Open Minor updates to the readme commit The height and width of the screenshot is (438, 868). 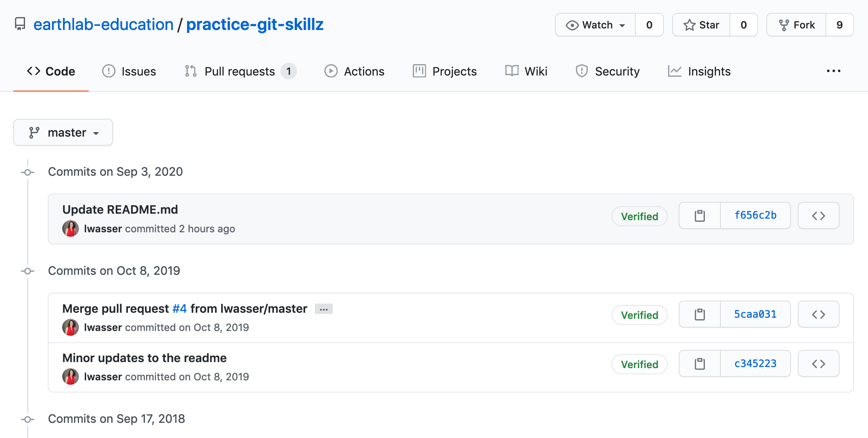tap(144, 358)
